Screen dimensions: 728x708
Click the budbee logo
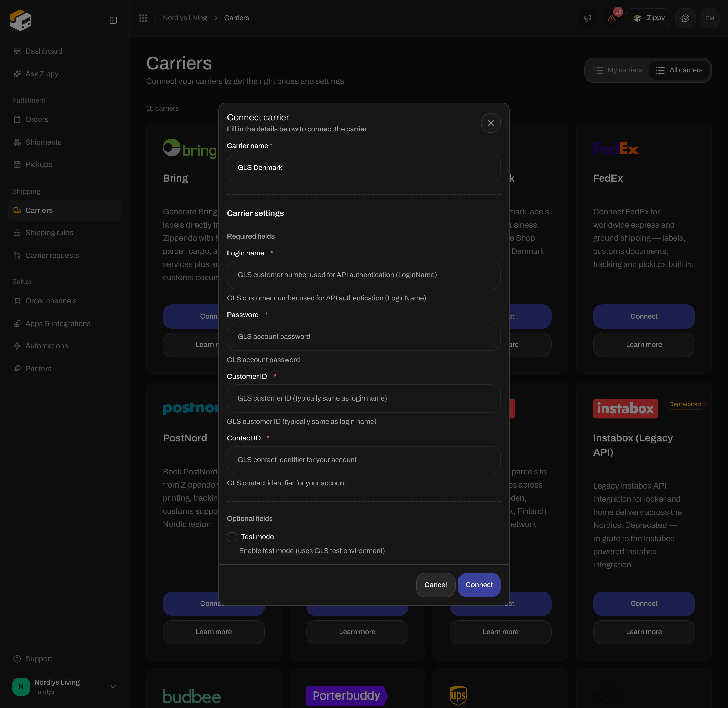pos(192,696)
